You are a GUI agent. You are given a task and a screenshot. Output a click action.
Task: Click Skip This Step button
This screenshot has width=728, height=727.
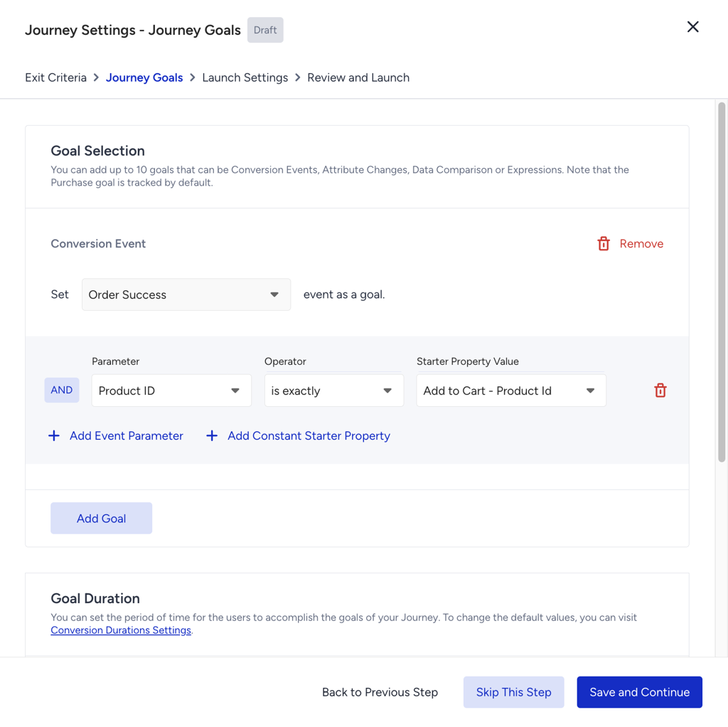click(513, 692)
